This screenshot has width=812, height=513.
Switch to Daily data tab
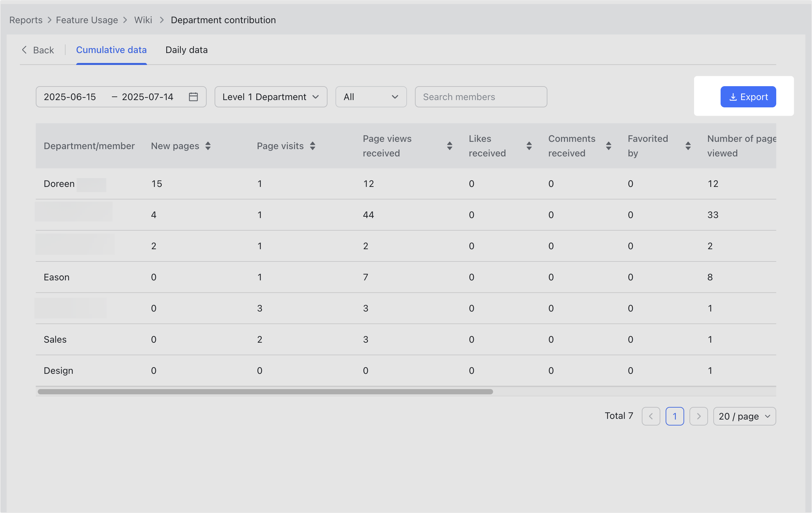[186, 50]
